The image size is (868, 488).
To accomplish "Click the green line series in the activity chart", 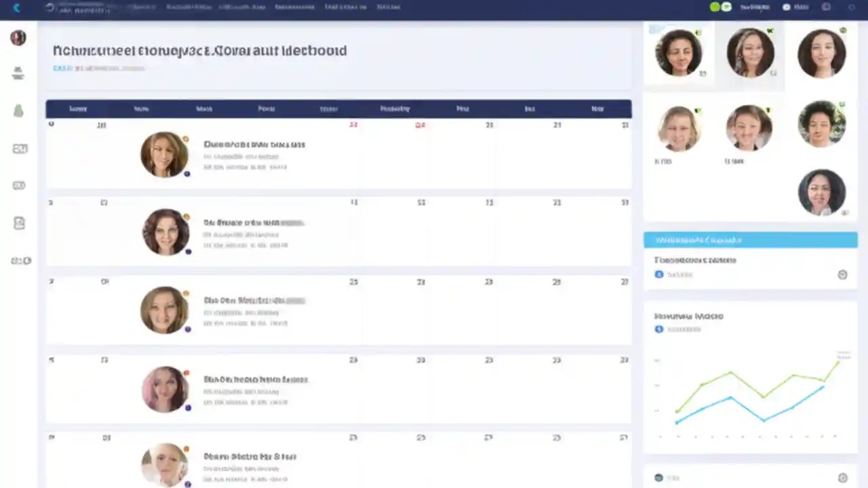I will click(729, 373).
